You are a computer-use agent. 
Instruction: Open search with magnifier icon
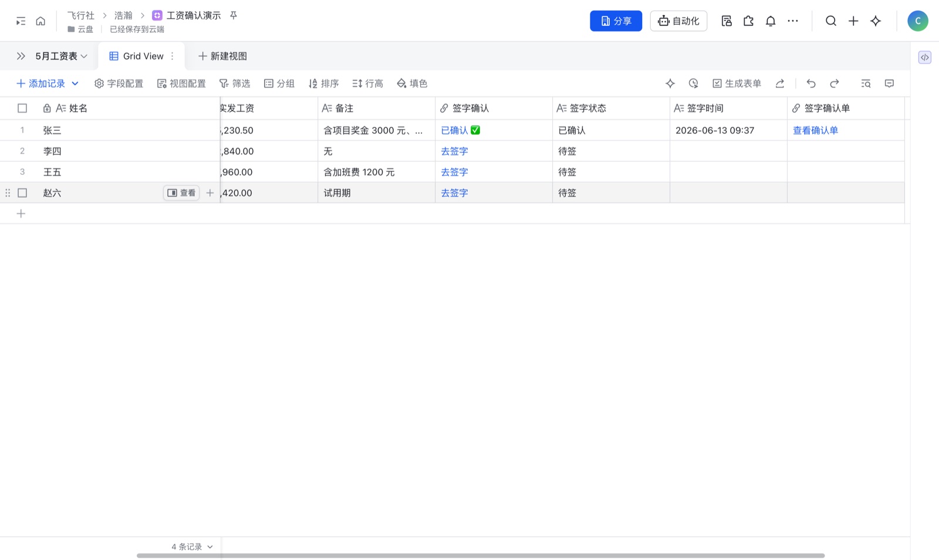831,21
